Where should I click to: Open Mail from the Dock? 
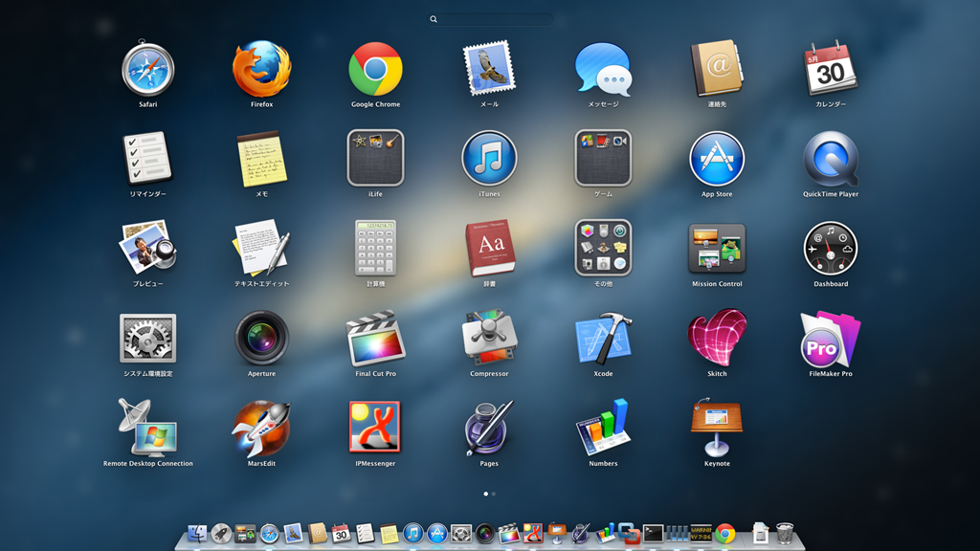click(293, 533)
